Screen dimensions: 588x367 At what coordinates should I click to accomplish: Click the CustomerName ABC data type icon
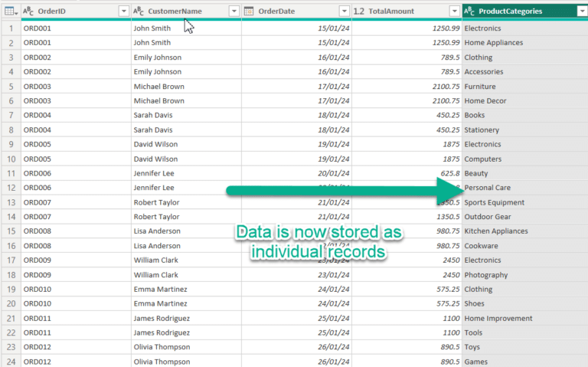tap(139, 11)
